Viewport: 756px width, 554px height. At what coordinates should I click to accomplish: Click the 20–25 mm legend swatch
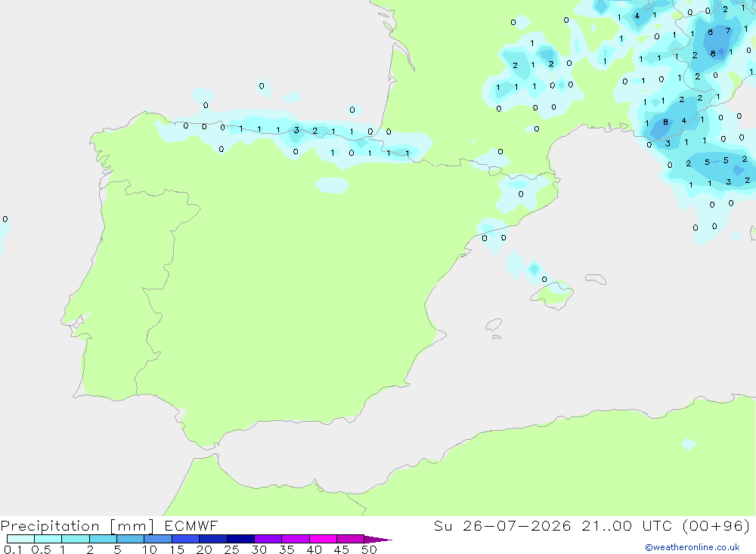point(212,539)
